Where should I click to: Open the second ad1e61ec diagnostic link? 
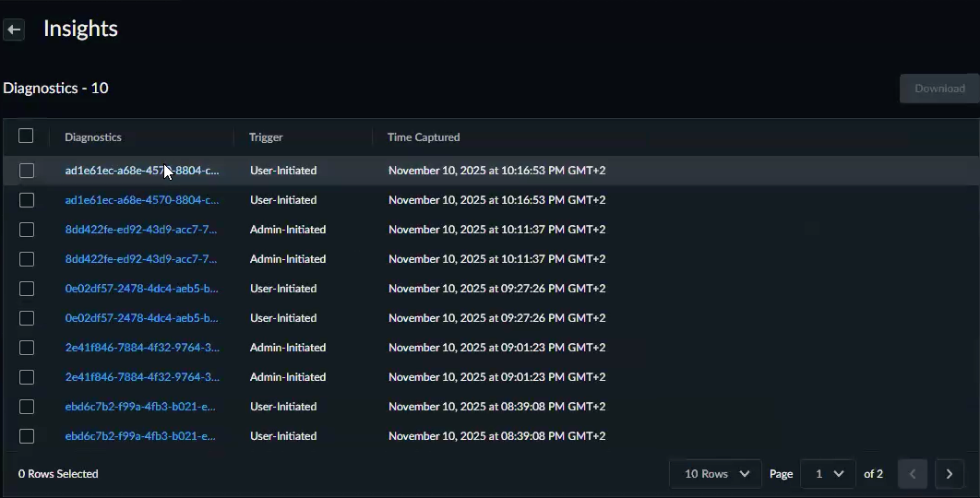tap(141, 200)
